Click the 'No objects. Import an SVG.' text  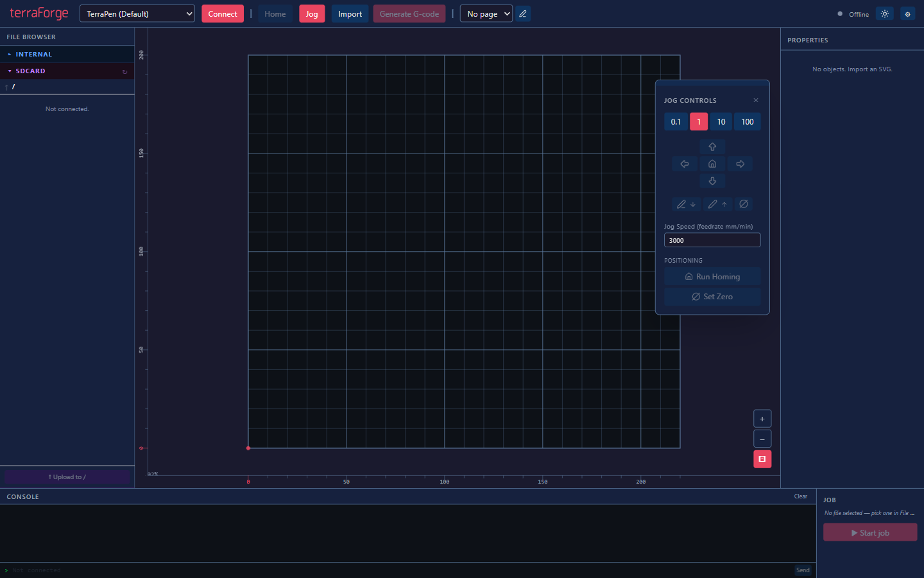click(852, 69)
